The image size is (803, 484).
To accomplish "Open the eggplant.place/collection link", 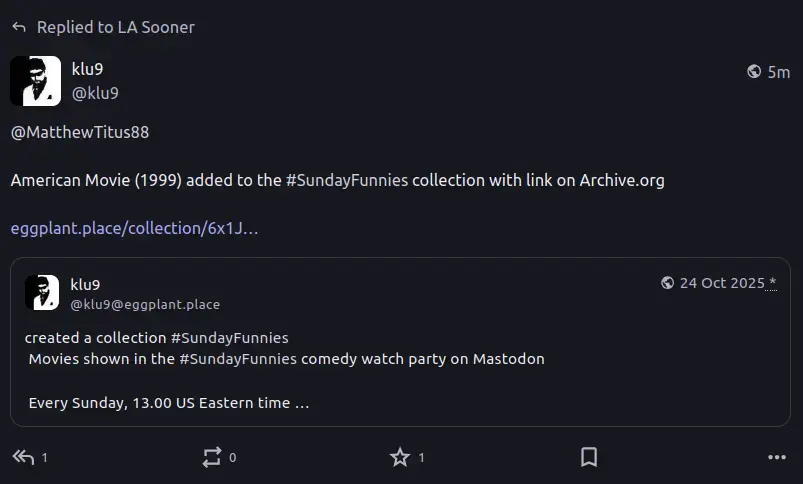I will point(134,228).
